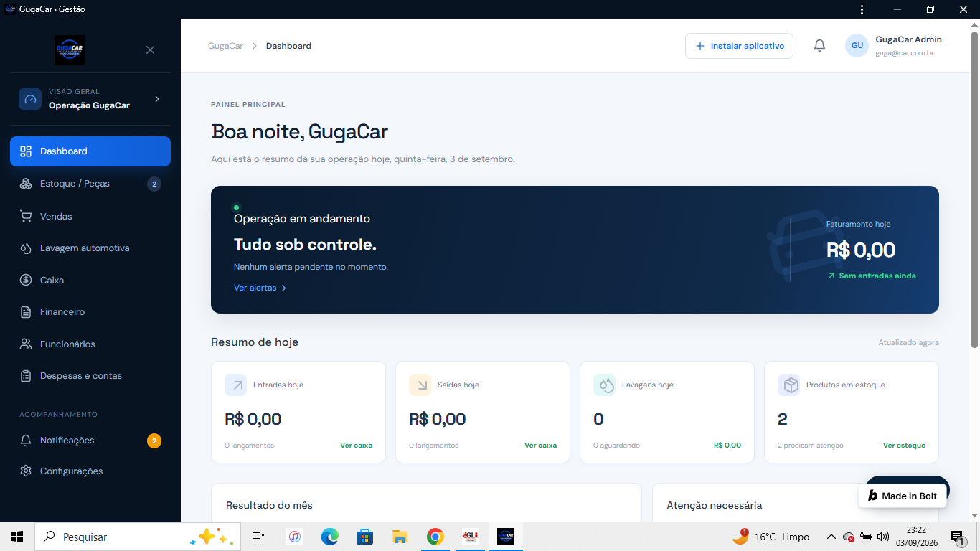Show hidden system tray icons
The image size is (980, 551).
click(x=831, y=537)
